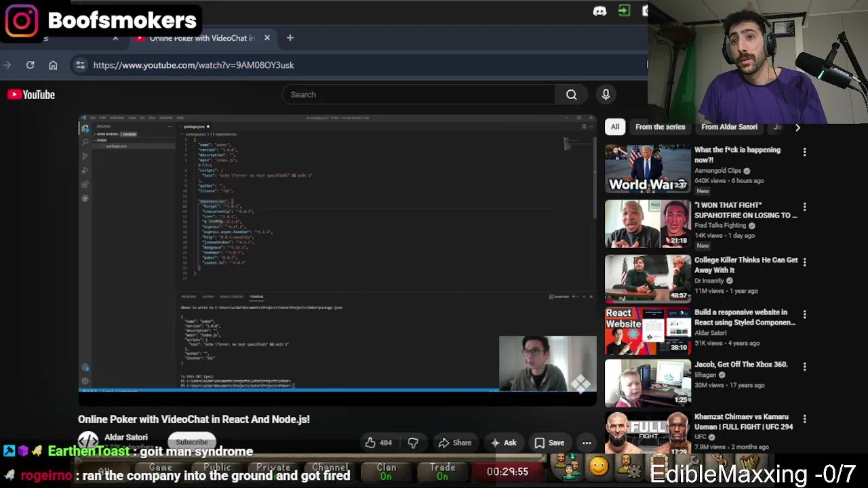
Task: Click the green login arrow icon
Action: [624, 10]
